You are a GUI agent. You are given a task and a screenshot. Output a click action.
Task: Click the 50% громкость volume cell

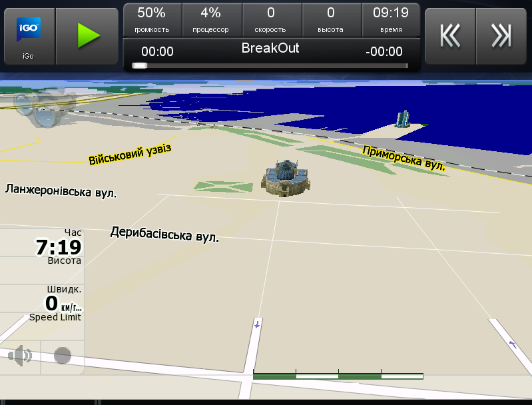tap(152, 20)
